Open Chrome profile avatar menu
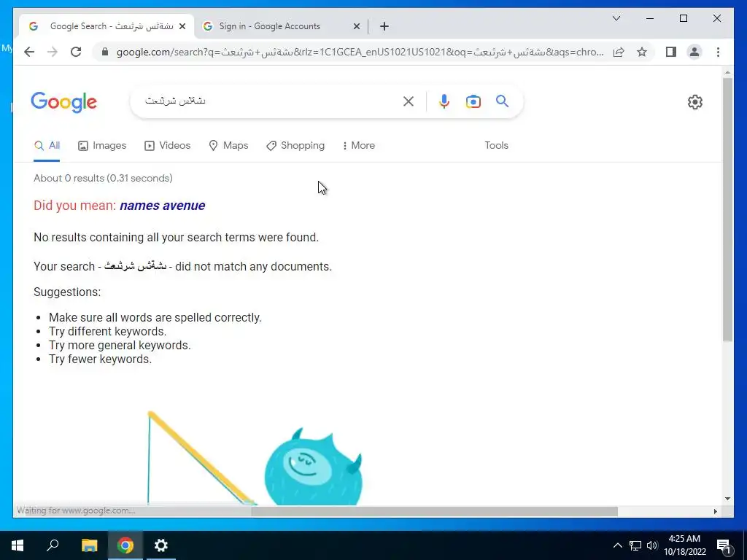Screen dimensions: 747x560 point(694,52)
